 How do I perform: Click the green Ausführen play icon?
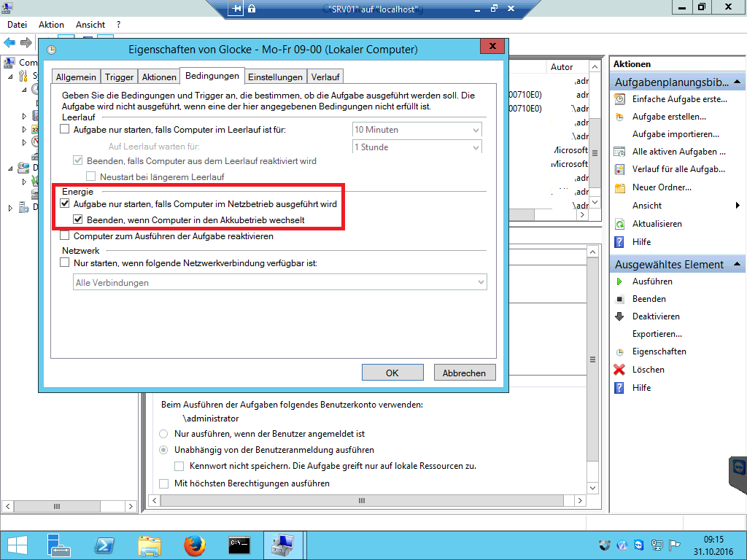pyautogui.click(x=619, y=281)
